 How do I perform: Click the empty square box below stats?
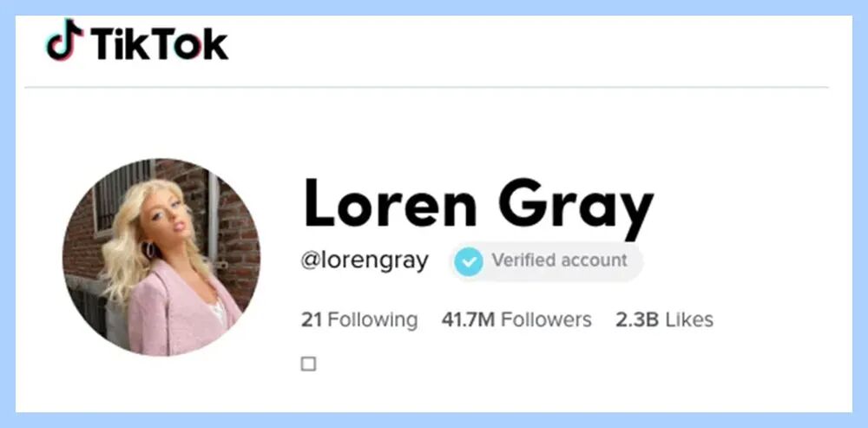coord(308,364)
